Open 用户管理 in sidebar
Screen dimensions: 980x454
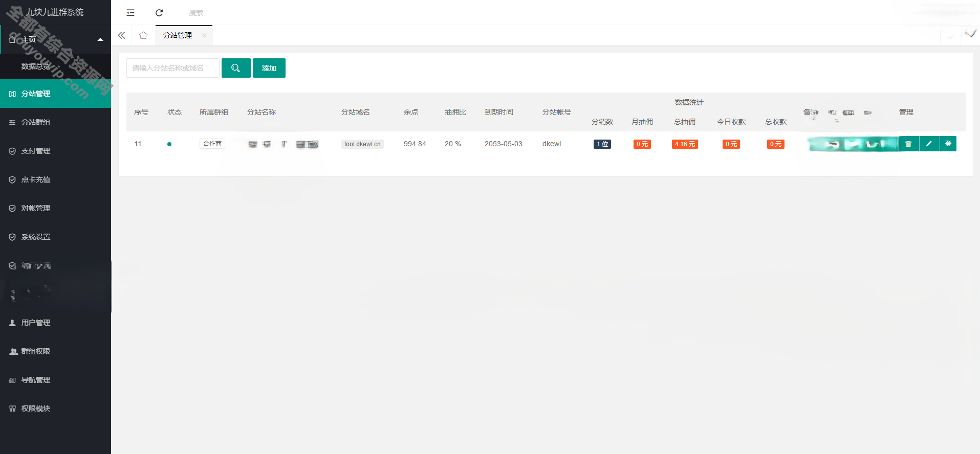tap(55, 323)
